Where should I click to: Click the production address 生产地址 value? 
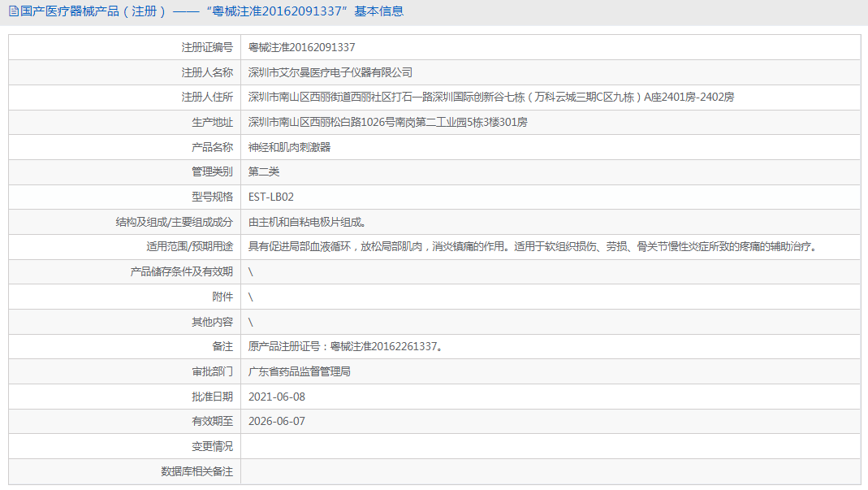tap(387, 123)
